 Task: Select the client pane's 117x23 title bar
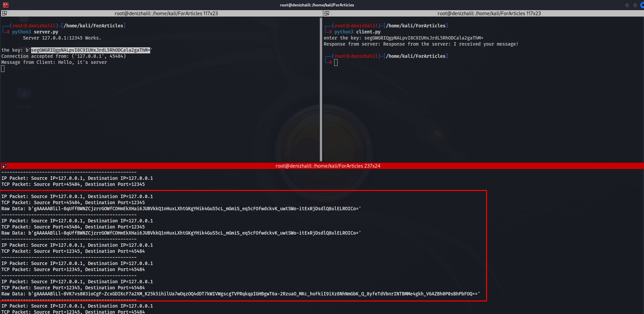click(489, 14)
